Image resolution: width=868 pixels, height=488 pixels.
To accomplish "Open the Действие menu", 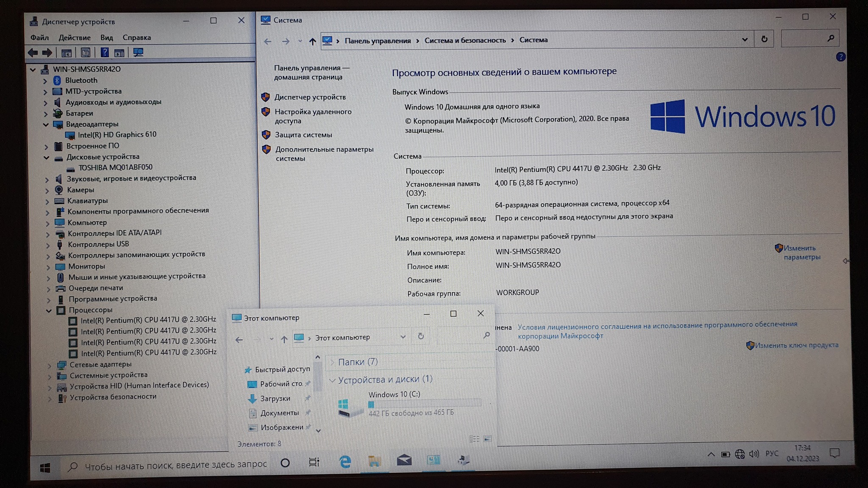I will pyautogui.click(x=74, y=38).
